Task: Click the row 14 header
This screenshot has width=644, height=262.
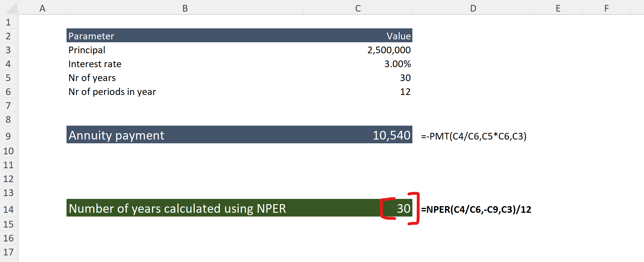Action: click(x=8, y=209)
